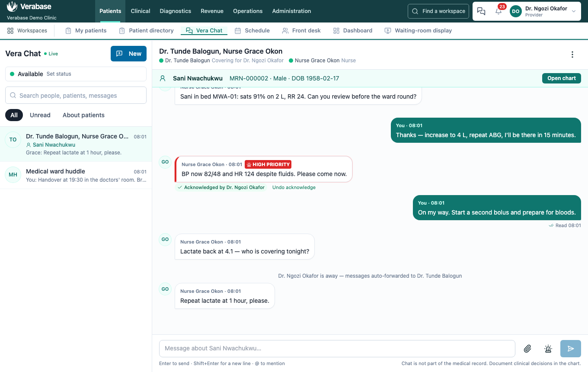This screenshot has height=372, width=588.
Task: Open the Patient directory tab
Action: point(146,31)
